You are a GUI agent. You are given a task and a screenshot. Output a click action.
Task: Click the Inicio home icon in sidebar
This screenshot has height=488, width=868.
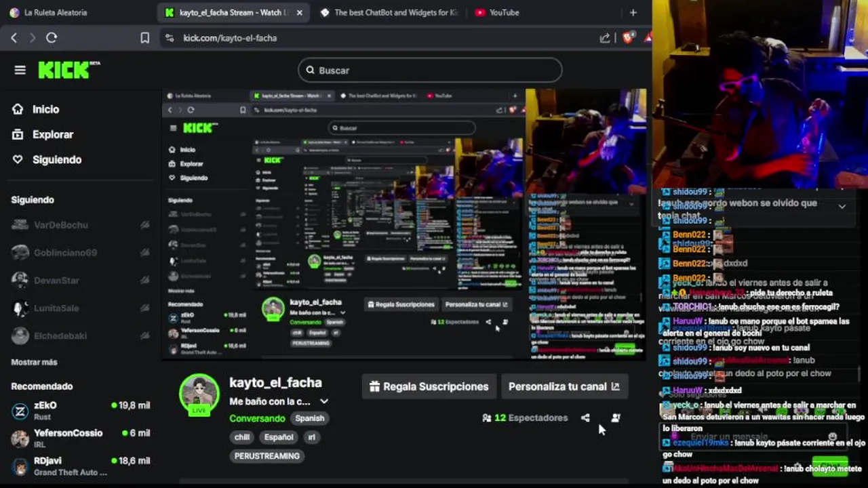[18, 109]
